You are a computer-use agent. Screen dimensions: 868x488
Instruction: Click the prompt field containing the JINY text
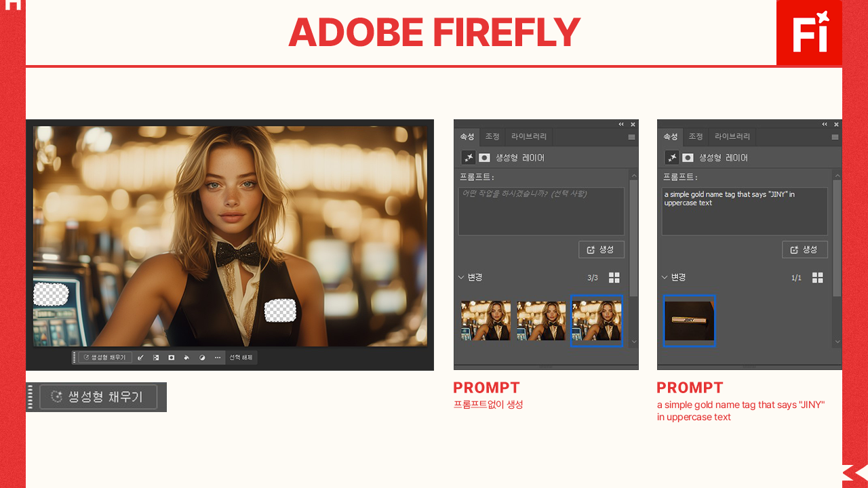745,211
